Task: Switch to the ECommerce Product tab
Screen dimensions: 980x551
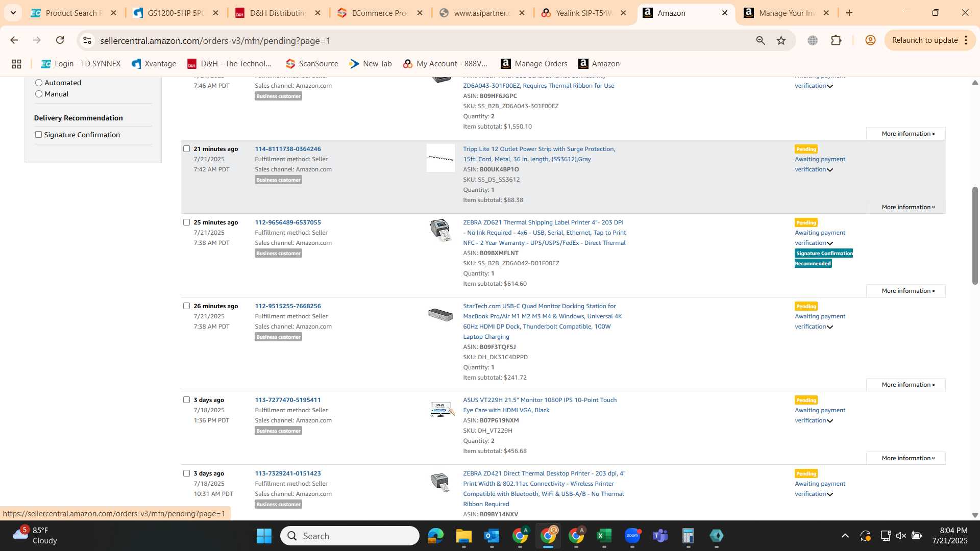Action: 379,13
